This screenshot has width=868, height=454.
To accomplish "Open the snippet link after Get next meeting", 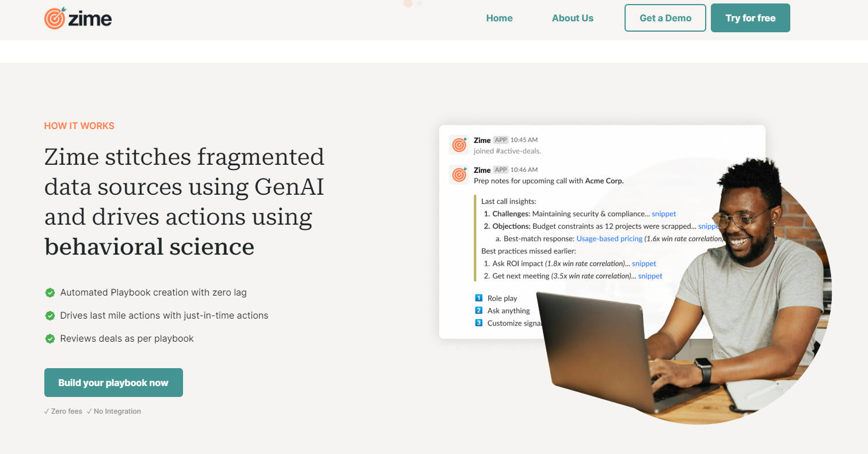I will click(650, 276).
